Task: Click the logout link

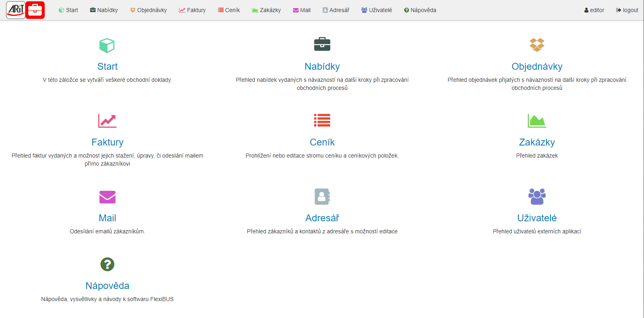Action: 627,10
